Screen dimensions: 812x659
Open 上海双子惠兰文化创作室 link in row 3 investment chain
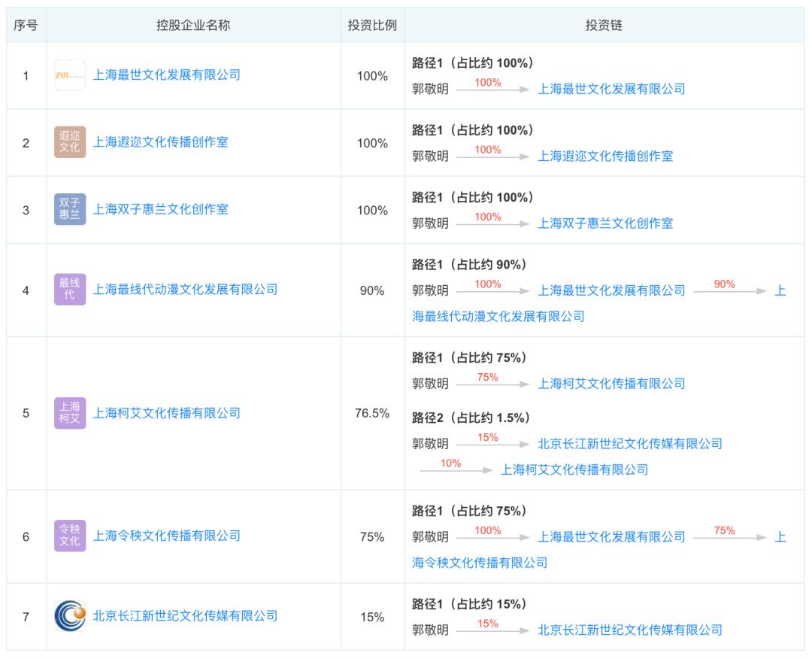tap(605, 223)
